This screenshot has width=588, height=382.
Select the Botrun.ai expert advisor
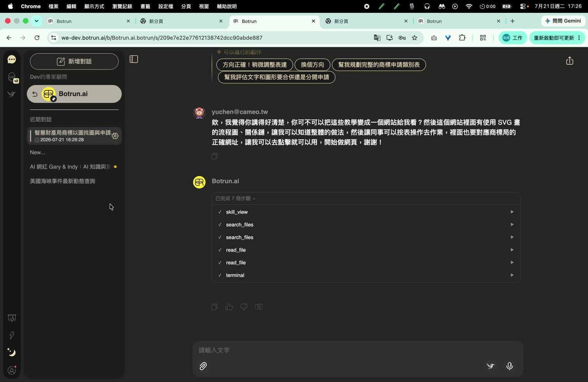coord(74,94)
